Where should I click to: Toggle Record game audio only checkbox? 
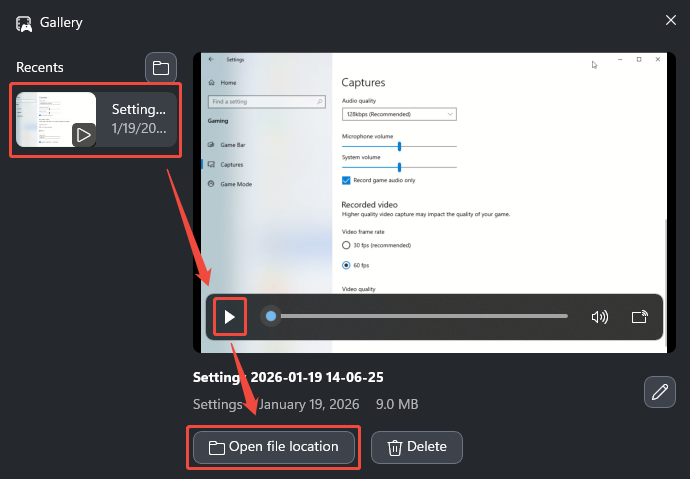click(x=346, y=180)
